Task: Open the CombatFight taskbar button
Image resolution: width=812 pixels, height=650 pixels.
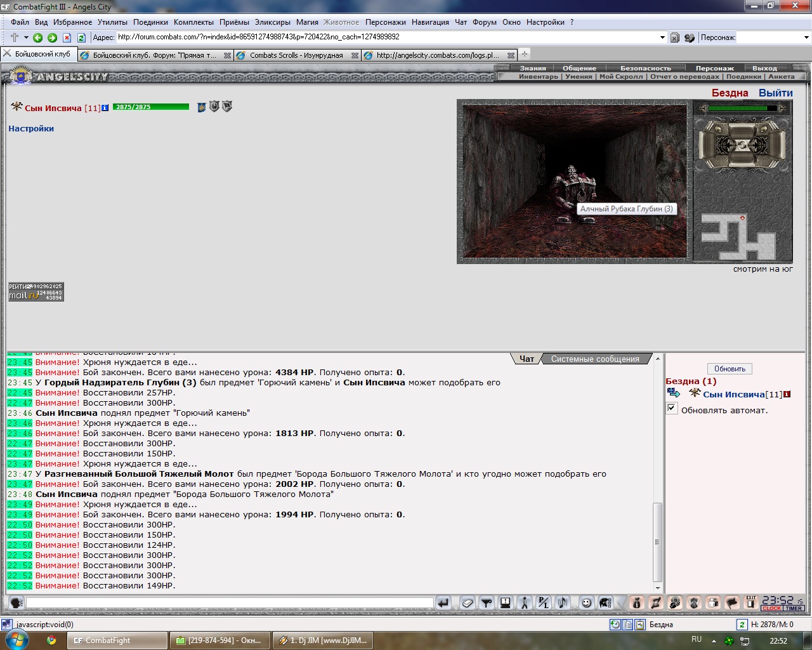Action: (117, 640)
